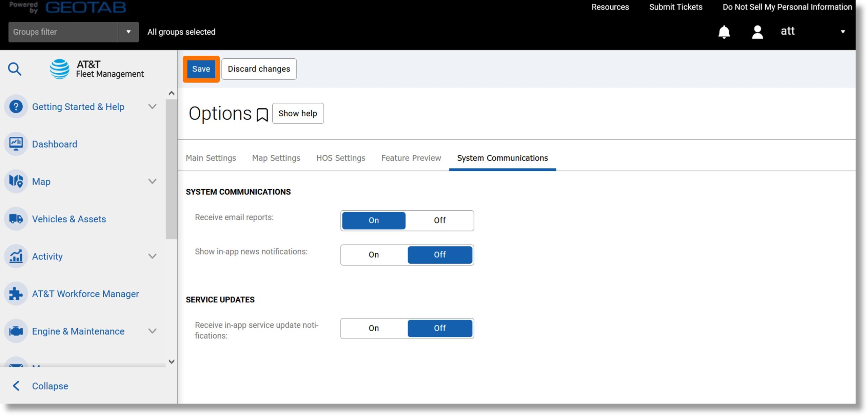This screenshot has height=416, width=868.
Task: Click 'SERVICE UPDATES' heading
Action: click(220, 300)
